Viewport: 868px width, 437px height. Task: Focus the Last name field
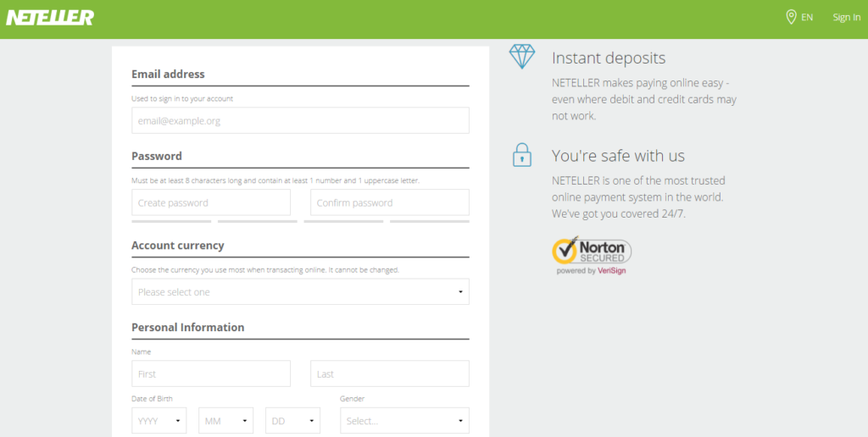tap(390, 374)
